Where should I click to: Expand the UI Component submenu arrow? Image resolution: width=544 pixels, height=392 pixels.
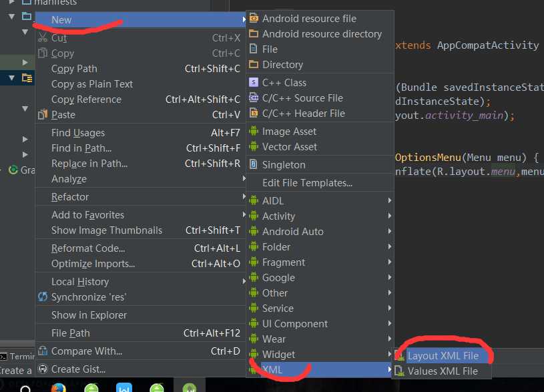[390, 323]
